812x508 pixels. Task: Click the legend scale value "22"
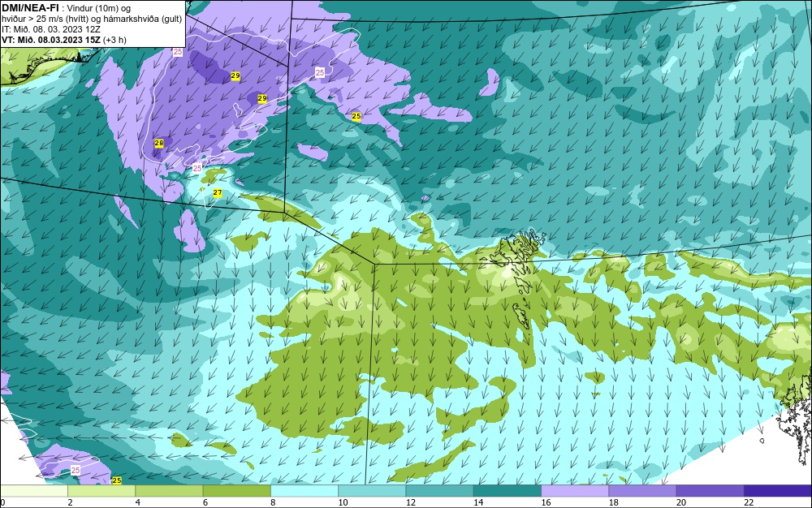point(749,502)
